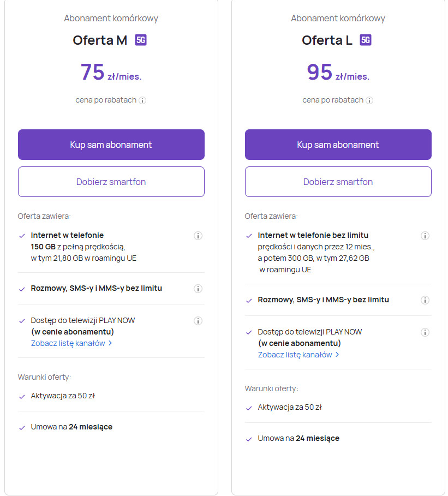Click the 75 zł/mies. price
Viewport: 448px width, 496px height.
(111, 73)
